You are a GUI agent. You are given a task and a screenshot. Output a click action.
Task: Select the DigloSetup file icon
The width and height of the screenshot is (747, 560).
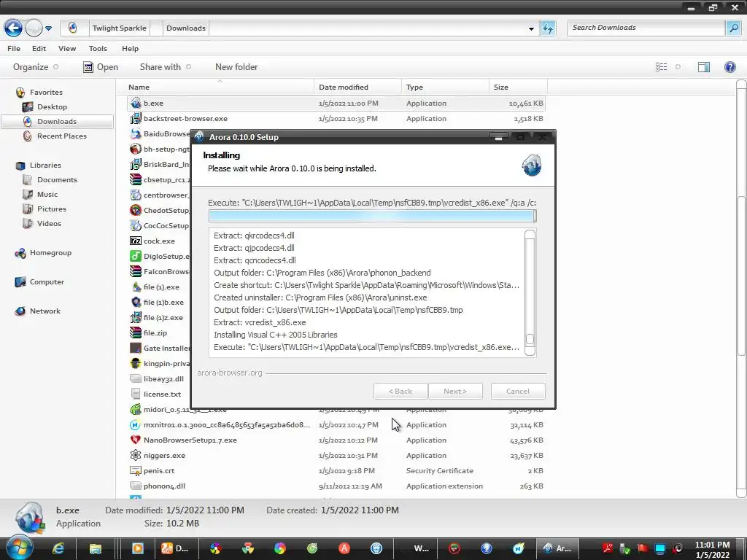pyautogui.click(x=136, y=256)
